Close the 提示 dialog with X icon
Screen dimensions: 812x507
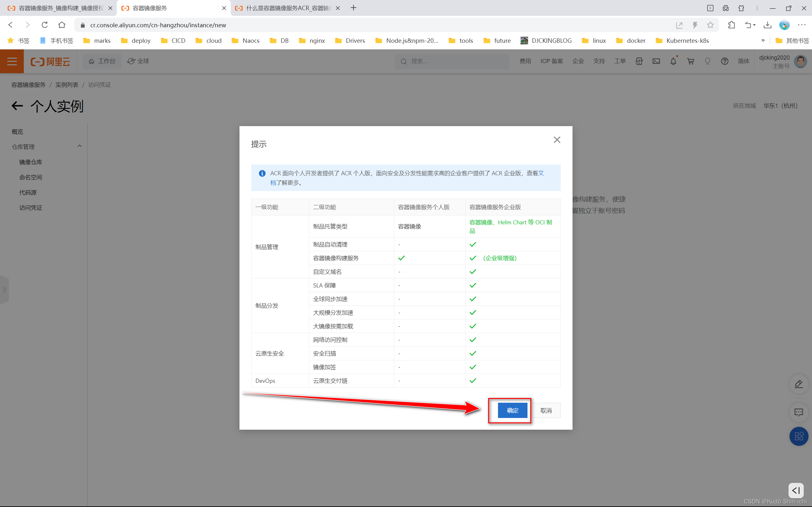(x=557, y=140)
